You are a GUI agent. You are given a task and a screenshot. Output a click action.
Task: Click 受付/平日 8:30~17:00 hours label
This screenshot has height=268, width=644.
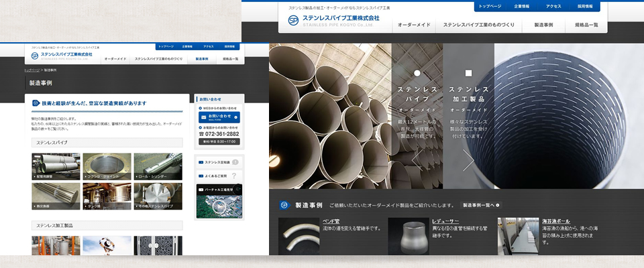coord(219,141)
